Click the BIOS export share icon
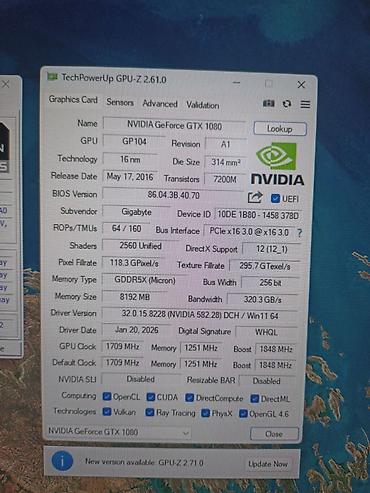The width and height of the screenshot is (370, 493). tap(255, 197)
